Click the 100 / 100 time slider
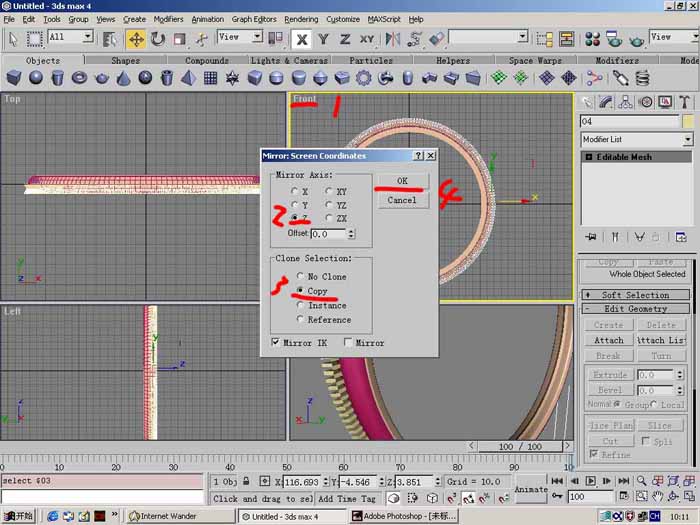700x525 pixels. click(520, 446)
